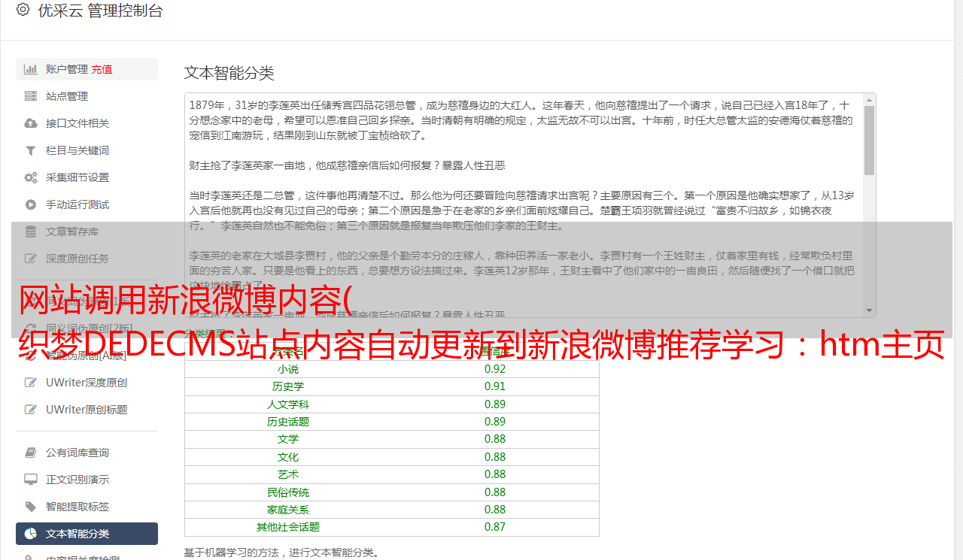Image resolution: width=963 pixels, height=560 pixels.
Task: Select the 历史话题 category cell
Action: pyautogui.click(x=288, y=422)
